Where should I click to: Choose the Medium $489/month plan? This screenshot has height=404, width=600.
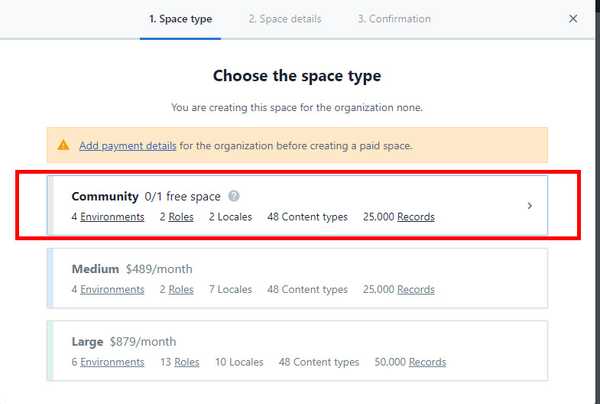pos(298,279)
